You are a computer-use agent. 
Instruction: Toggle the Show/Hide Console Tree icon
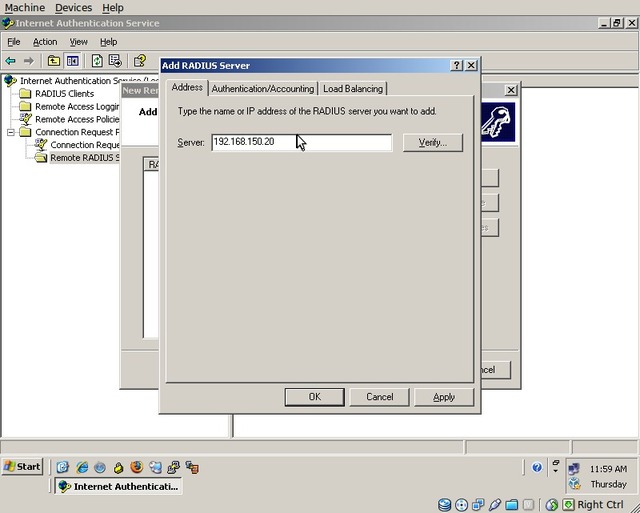(x=72, y=61)
